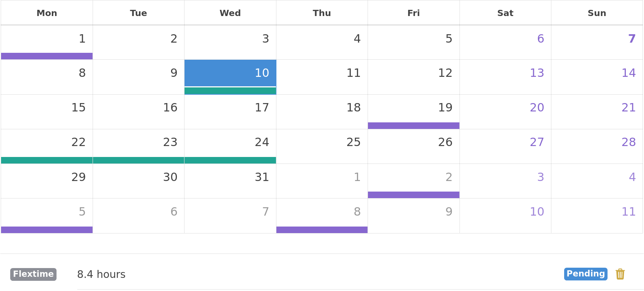Screen dimensions: 644x291
Task: Open purple event on next-month Friday 2
Action: [414, 195]
